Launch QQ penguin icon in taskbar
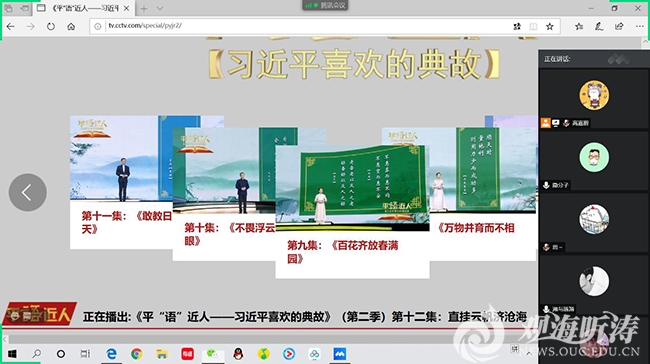Image resolution: width=650 pixels, height=364 pixels. tap(238, 354)
